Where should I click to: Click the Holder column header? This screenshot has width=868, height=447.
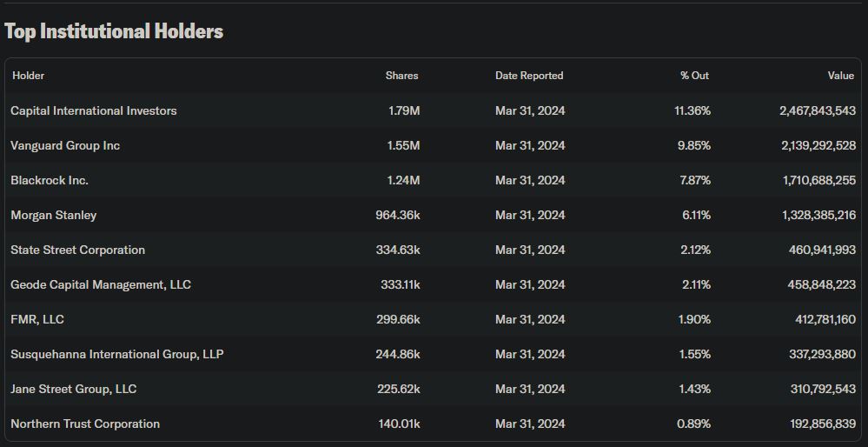[28, 76]
